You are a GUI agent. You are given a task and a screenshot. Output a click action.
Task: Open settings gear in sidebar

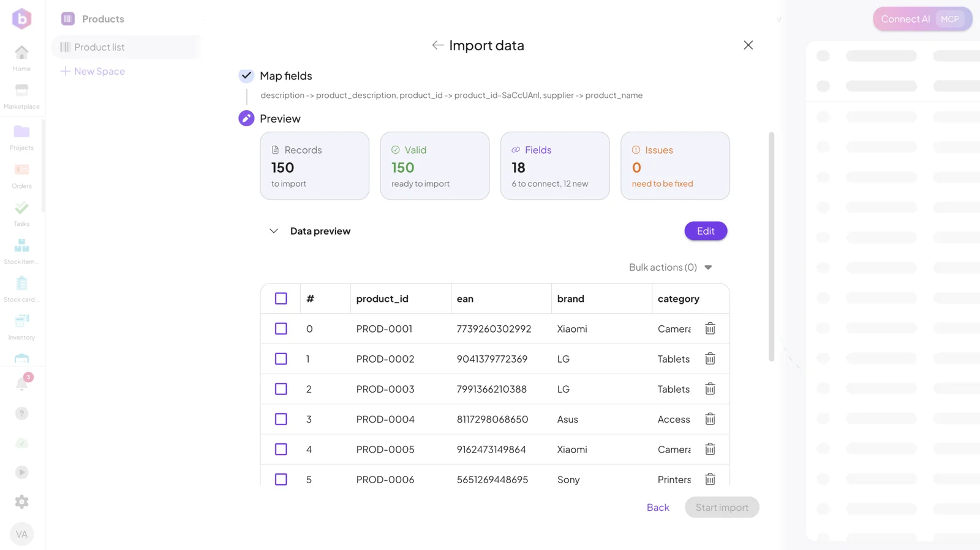click(21, 502)
